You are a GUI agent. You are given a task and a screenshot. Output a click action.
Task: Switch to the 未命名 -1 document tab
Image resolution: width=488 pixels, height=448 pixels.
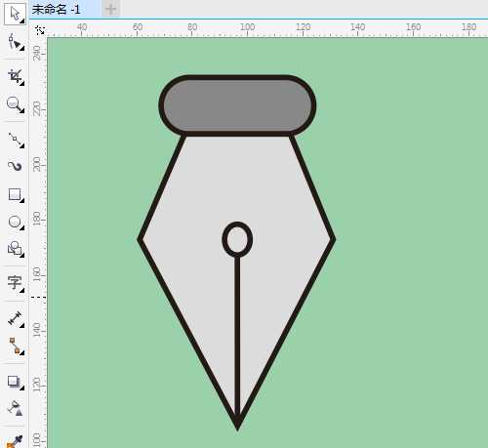tap(56, 10)
